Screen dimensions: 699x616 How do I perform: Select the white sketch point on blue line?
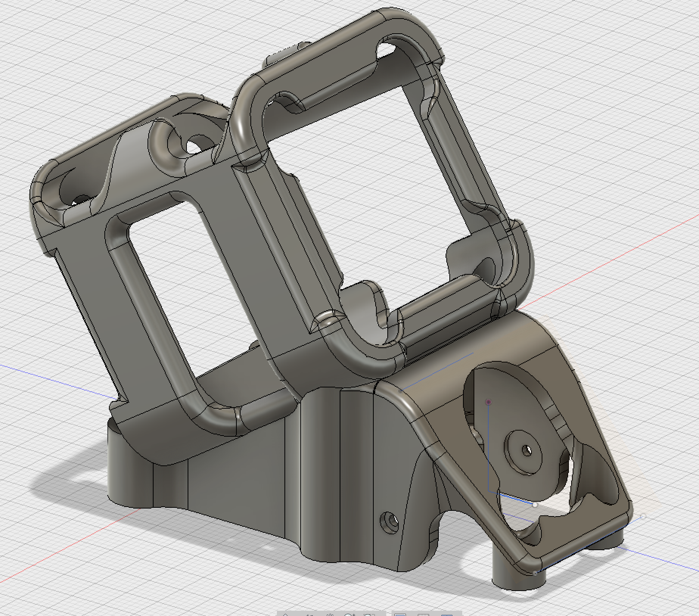535,504
